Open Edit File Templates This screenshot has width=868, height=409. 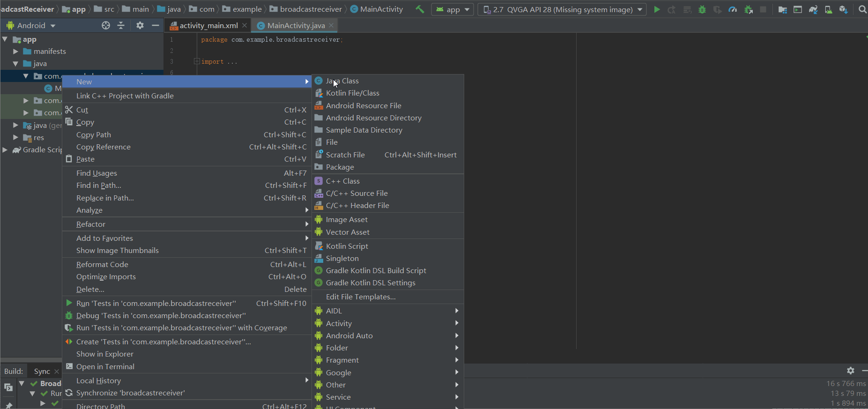coord(388,297)
